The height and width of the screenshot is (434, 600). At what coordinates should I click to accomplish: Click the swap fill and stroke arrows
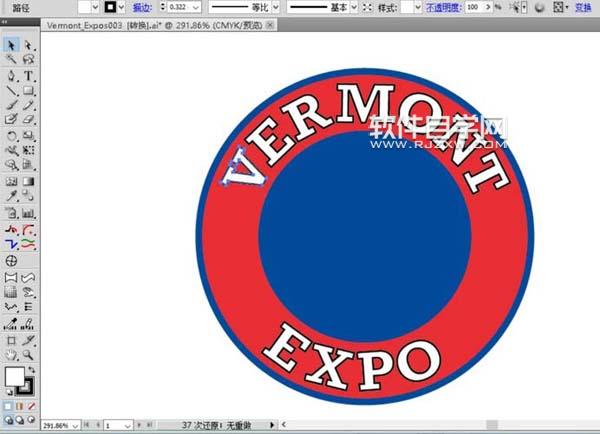click(32, 371)
